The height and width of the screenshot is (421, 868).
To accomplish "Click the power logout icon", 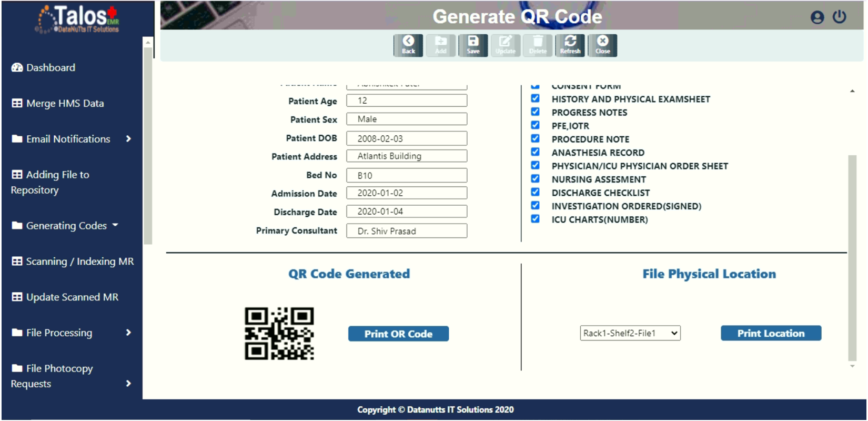I will (x=840, y=17).
